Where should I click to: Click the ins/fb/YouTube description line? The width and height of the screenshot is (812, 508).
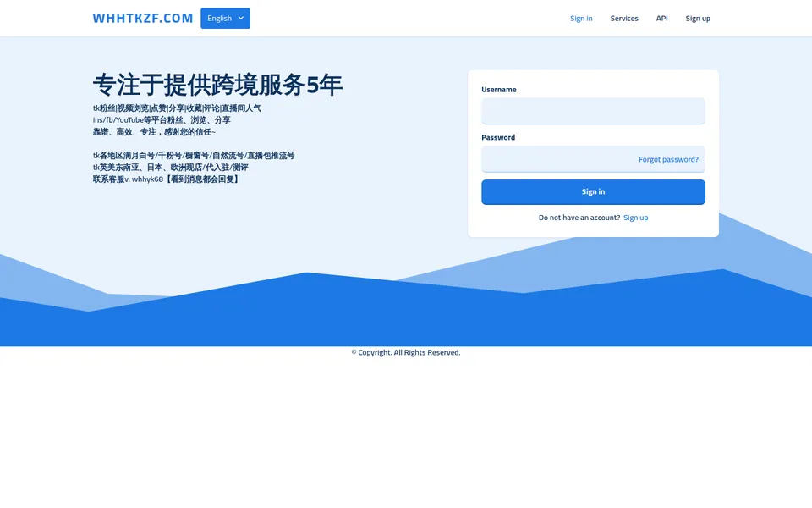pyautogui.click(x=162, y=119)
